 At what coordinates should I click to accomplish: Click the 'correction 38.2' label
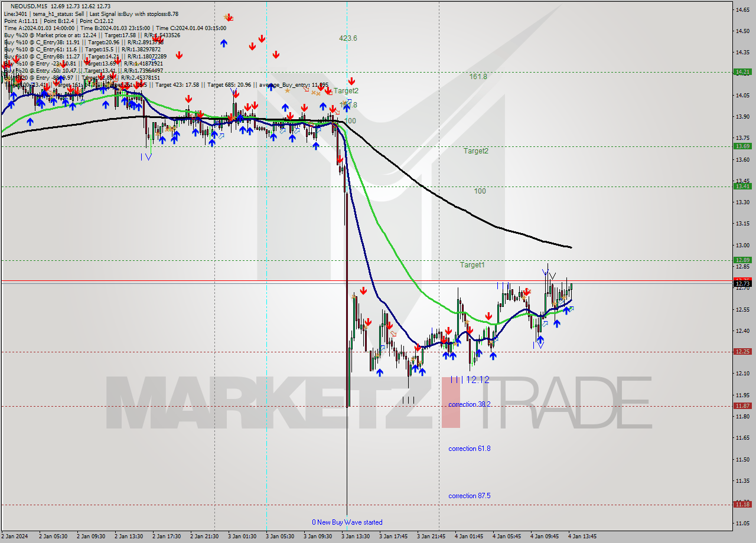point(470,404)
